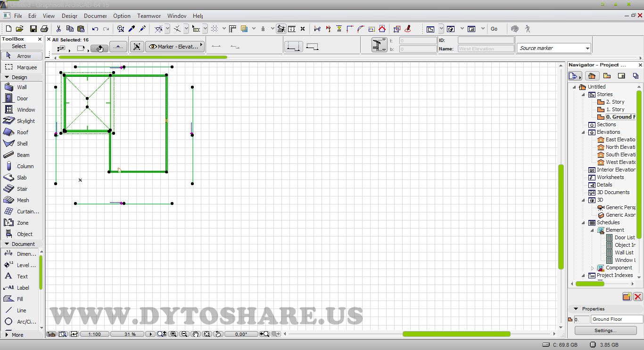Select the Arc/Circle tool
The width and height of the screenshot is (644, 350).
click(20, 322)
